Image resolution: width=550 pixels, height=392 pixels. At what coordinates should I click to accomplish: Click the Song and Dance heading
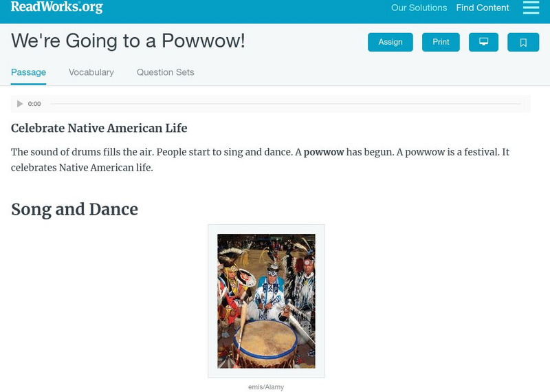coord(74,209)
